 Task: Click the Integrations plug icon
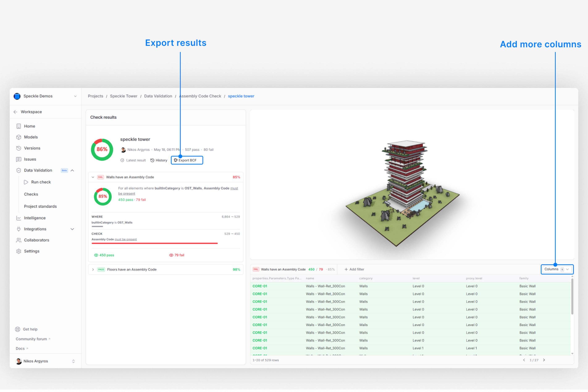(19, 229)
